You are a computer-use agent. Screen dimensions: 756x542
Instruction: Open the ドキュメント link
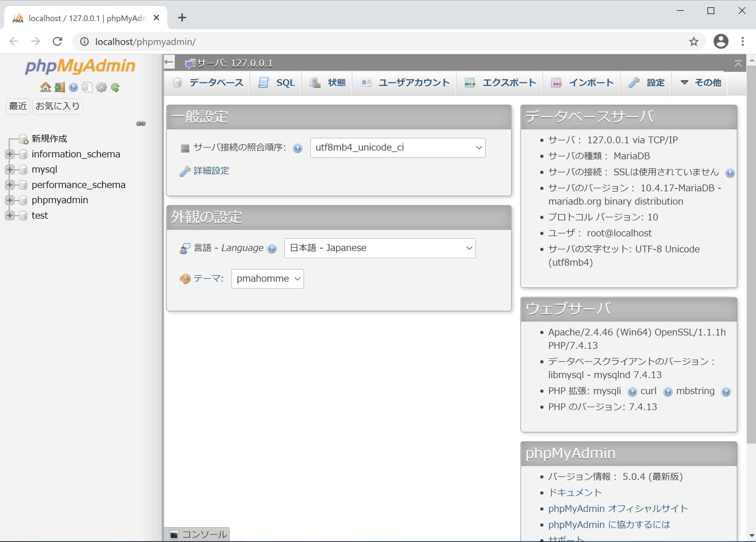click(575, 493)
